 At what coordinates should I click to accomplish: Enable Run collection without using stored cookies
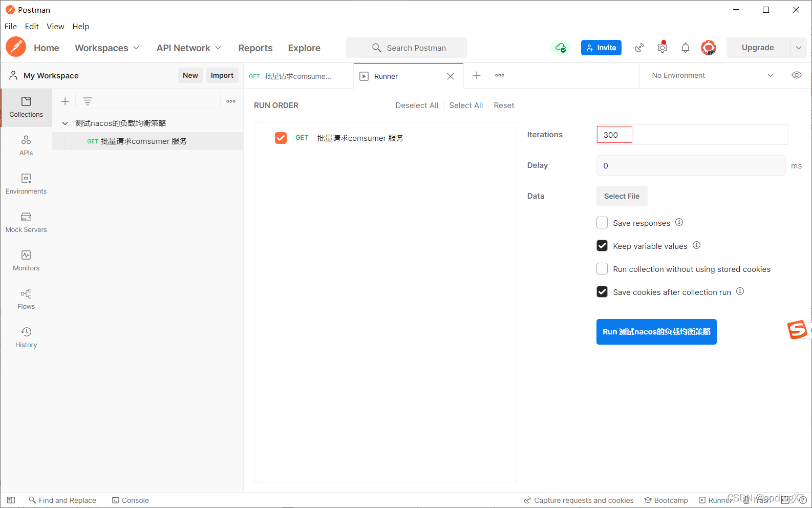[x=602, y=269]
